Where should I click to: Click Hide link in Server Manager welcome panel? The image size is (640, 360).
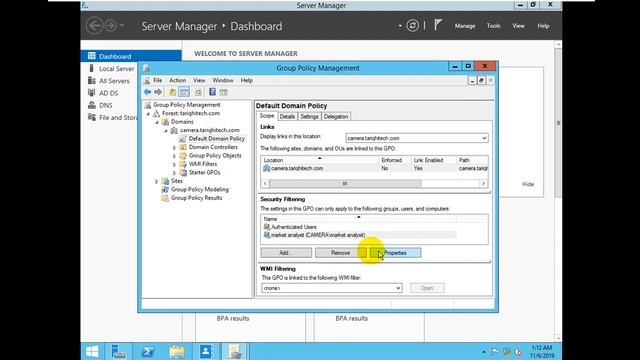click(x=528, y=184)
